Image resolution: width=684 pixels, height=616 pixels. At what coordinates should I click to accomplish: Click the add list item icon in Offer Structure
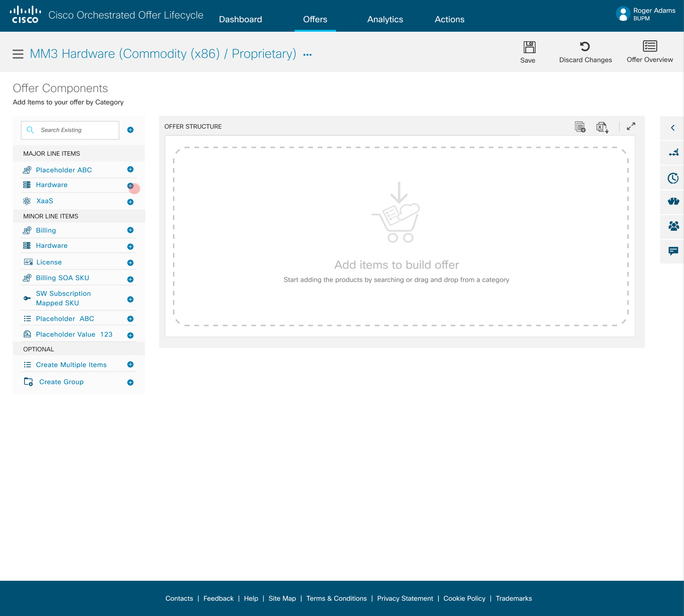click(580, 127)
